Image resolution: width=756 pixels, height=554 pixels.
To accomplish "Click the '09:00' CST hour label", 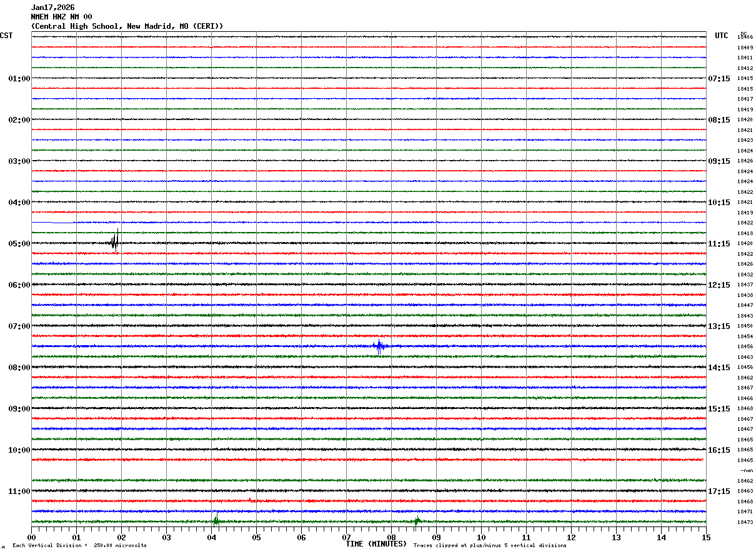I will (x=19, y=409).
